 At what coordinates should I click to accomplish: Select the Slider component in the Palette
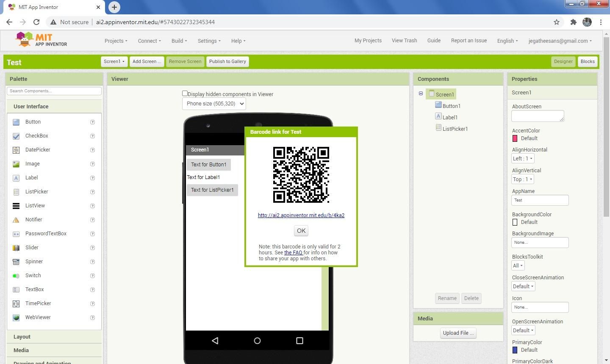(32, 247)
